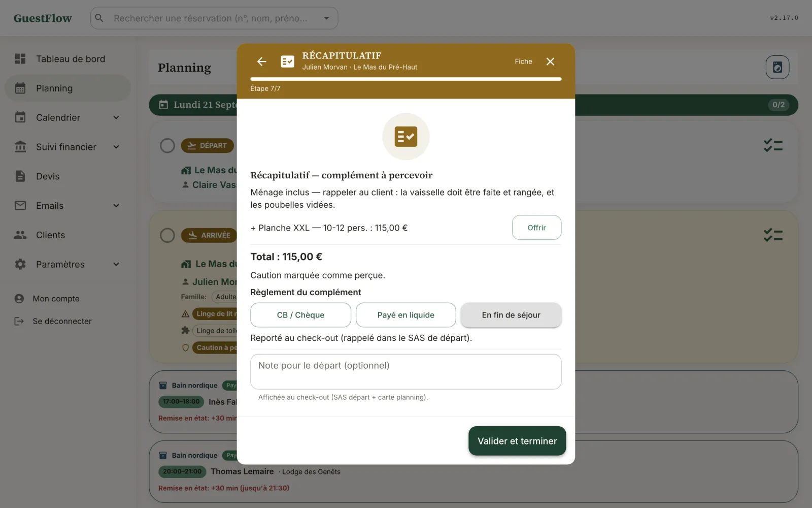The image size is (812, 508).
Task: Open Tableau de bord in sidebar
Action: [67, 59]
